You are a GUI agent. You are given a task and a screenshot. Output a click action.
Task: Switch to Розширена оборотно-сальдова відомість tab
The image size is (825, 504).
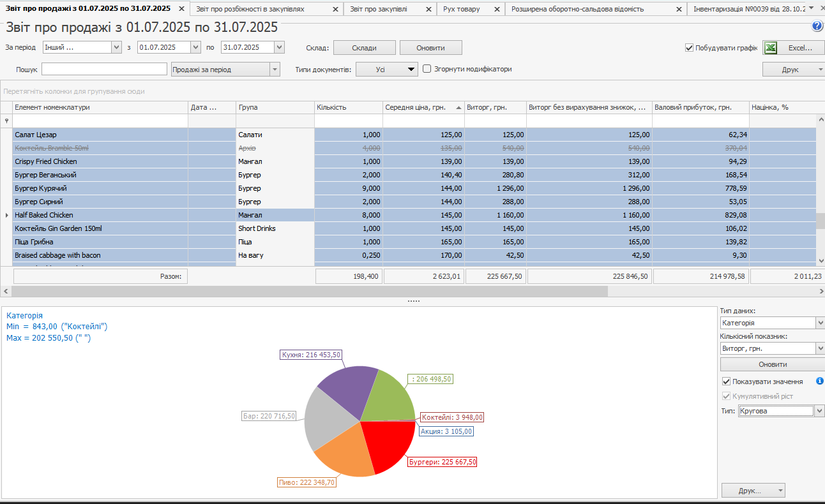577,10
